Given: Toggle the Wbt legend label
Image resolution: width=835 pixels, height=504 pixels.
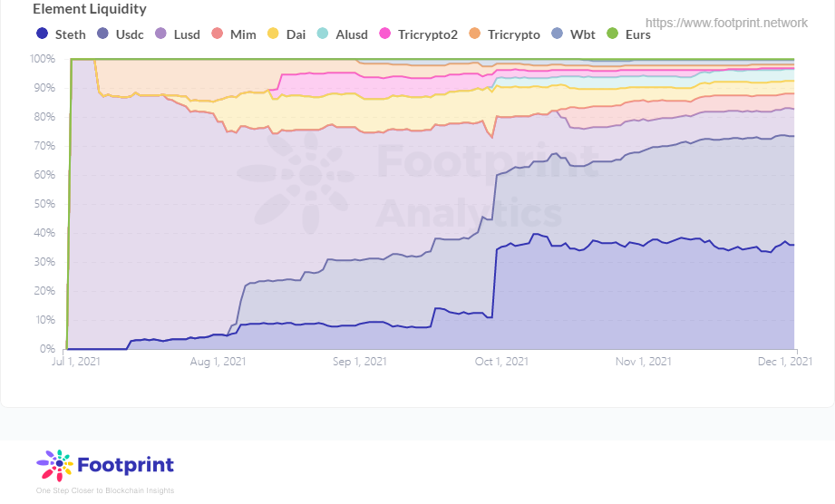Looking at the screenshot, I should pyautogui.click(x=582, y=34).
